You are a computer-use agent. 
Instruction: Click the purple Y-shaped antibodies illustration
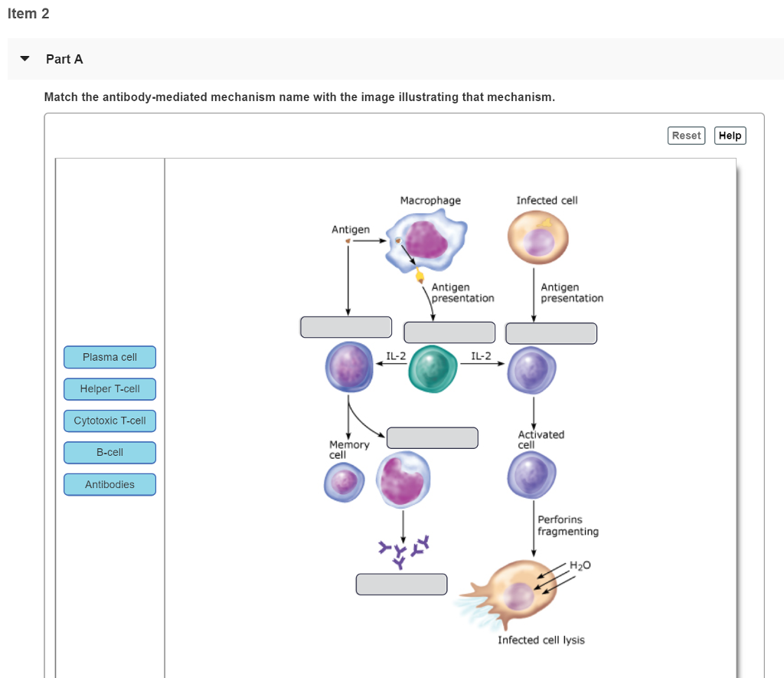(x=402, y=547)
